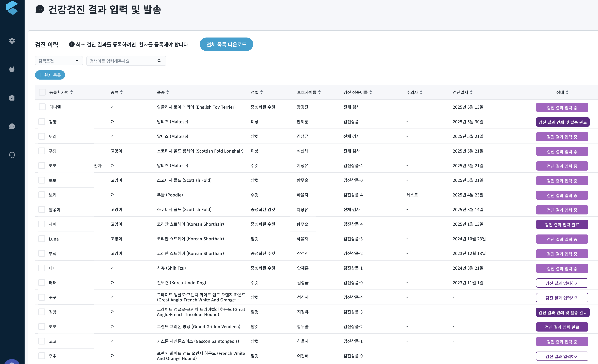Select the Luna row checkbox
598x364 pixels.
[42, 239]
